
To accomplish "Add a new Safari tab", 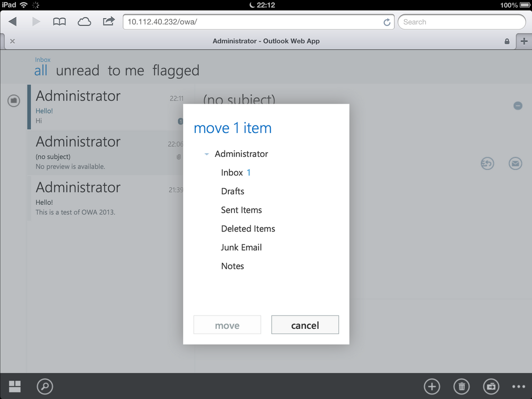I will click(524, 41).
